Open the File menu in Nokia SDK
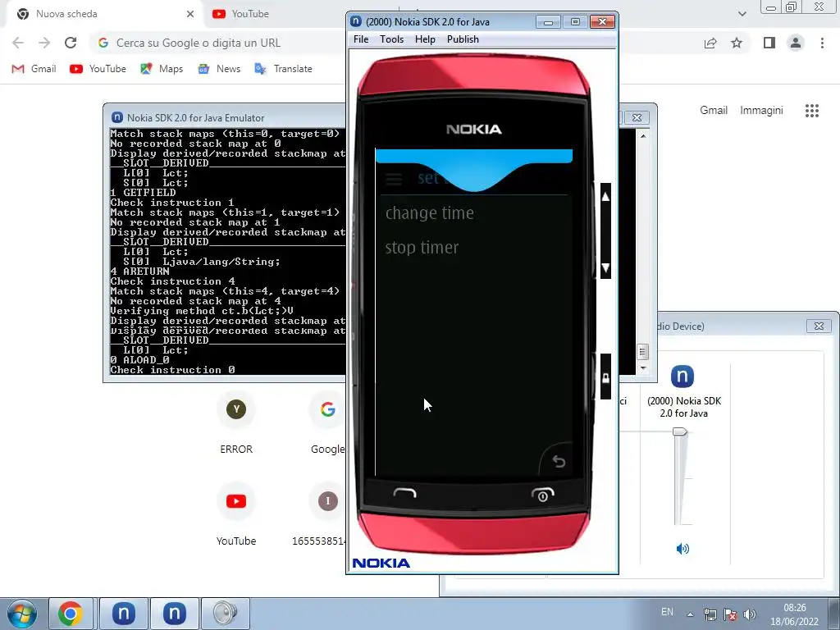The height and width of the screenshot is (630, 840). pos(361,39)
